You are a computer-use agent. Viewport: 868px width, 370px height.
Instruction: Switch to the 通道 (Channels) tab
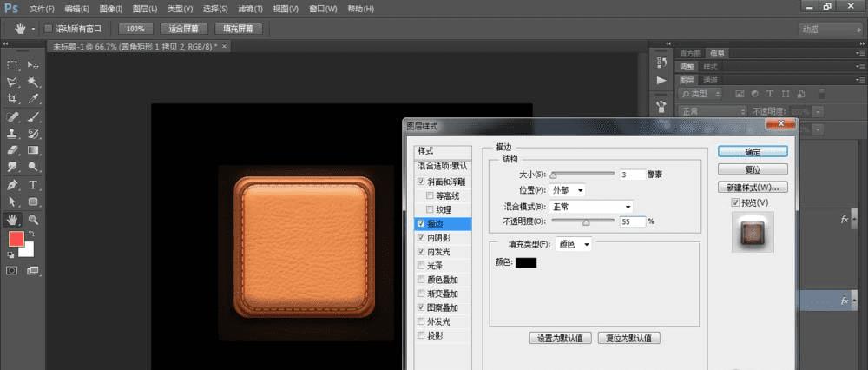(710, 80)
